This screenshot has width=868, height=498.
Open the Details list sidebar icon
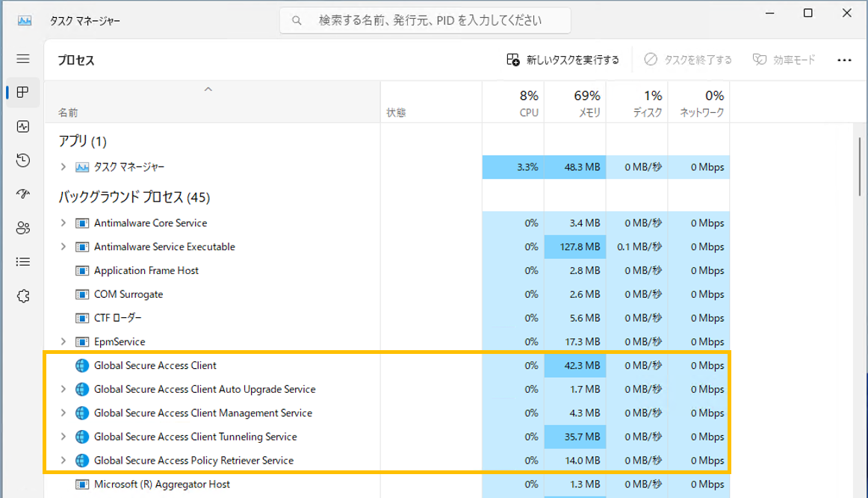[x=23, y=262]
